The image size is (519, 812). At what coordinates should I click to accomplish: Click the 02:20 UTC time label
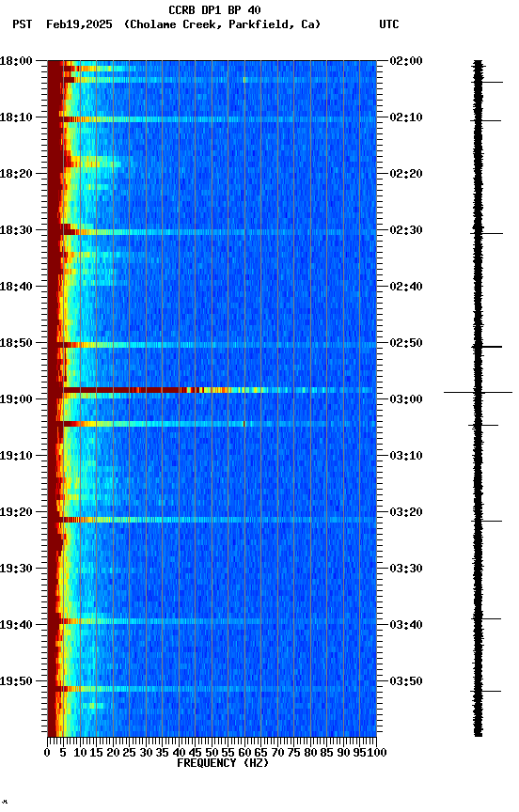pos(406,174)
